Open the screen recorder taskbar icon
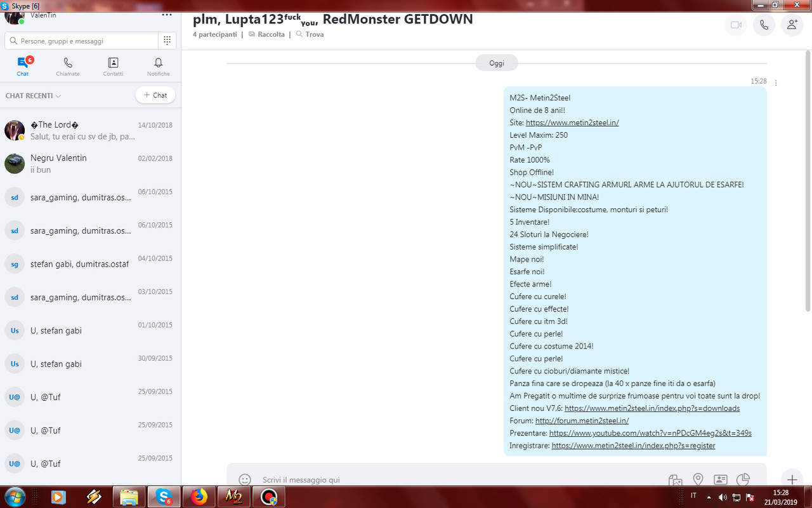812x508 pixels. pos(269,497)
